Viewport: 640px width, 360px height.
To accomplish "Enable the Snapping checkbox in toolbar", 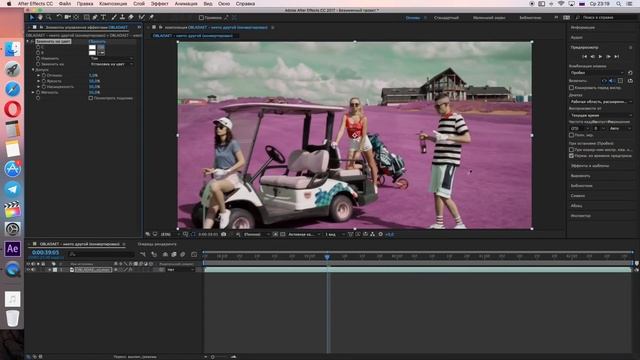I will (x=201, y=18).
